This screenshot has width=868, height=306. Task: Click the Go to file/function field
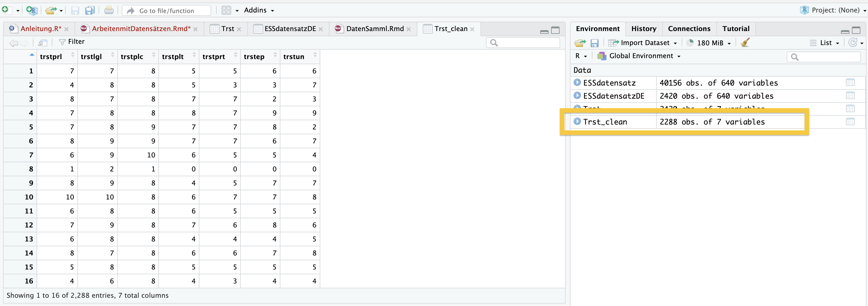(167, 10)
